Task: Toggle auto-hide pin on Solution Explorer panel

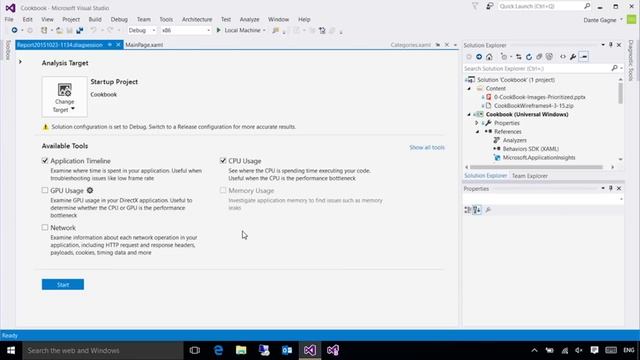Action: point(611,45)
